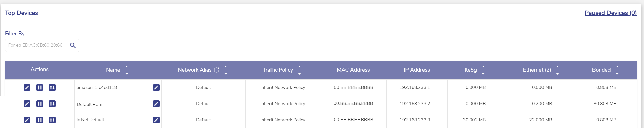Rename the Default Pam device name
The height and width of the screenshot is (128, 644).
(x=156, y=104)
